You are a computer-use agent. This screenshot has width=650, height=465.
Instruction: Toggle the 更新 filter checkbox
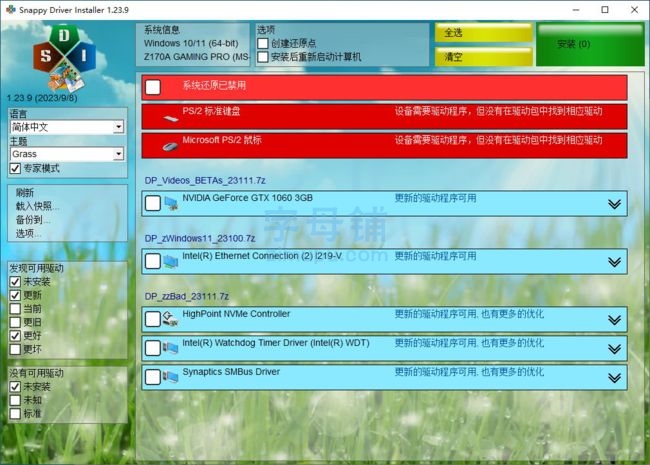tap(15, 295)
